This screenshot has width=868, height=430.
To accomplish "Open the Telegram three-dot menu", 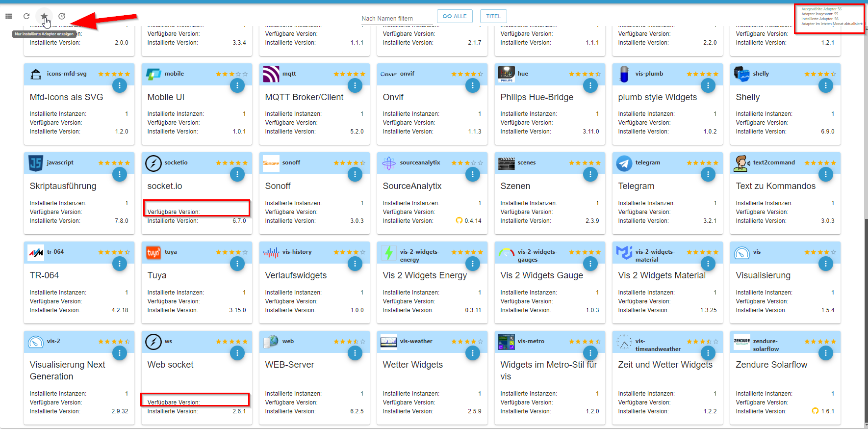I will [x=708, y=174].
